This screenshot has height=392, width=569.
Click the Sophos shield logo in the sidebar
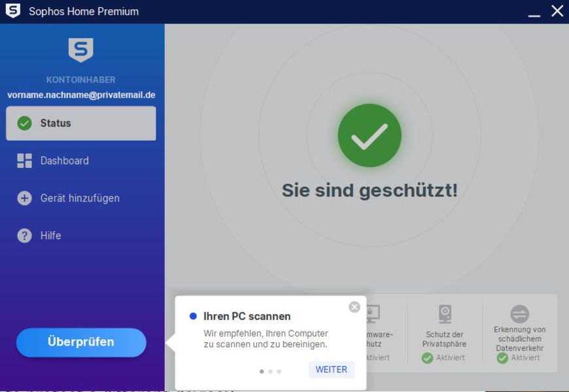pos(81,50)
